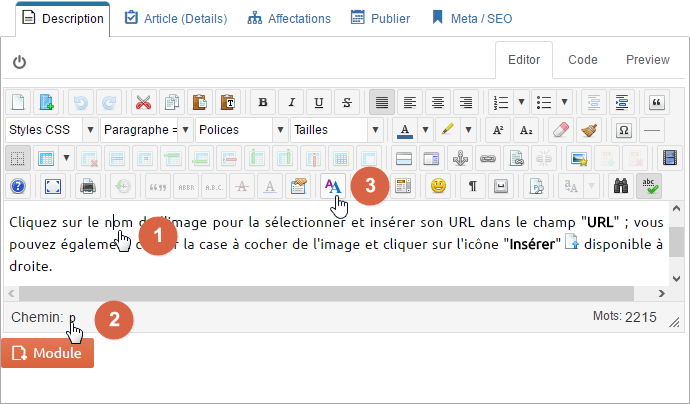
Task: Click the Undo icon
Action: click(x=81, y=102)
